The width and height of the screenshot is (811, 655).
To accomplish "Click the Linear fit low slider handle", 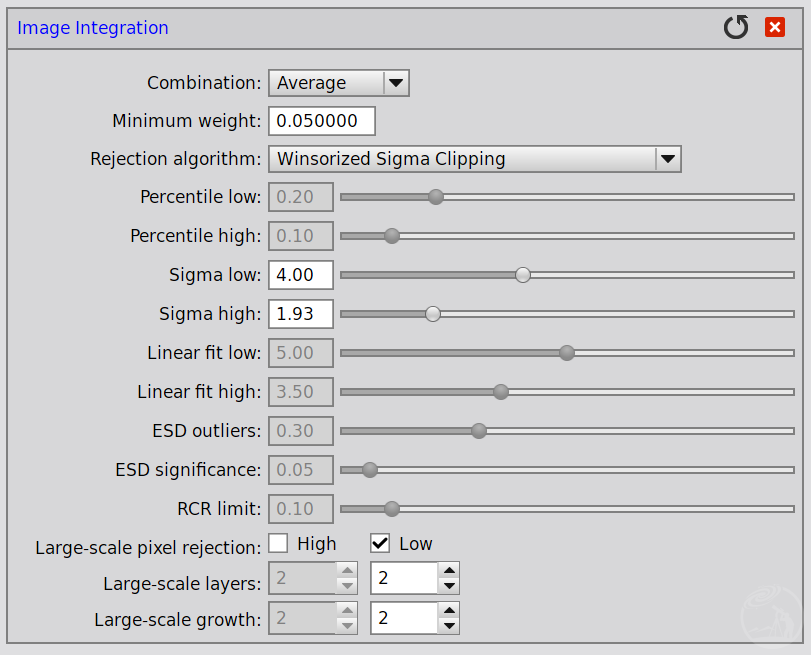I will (x=567, y=353).
